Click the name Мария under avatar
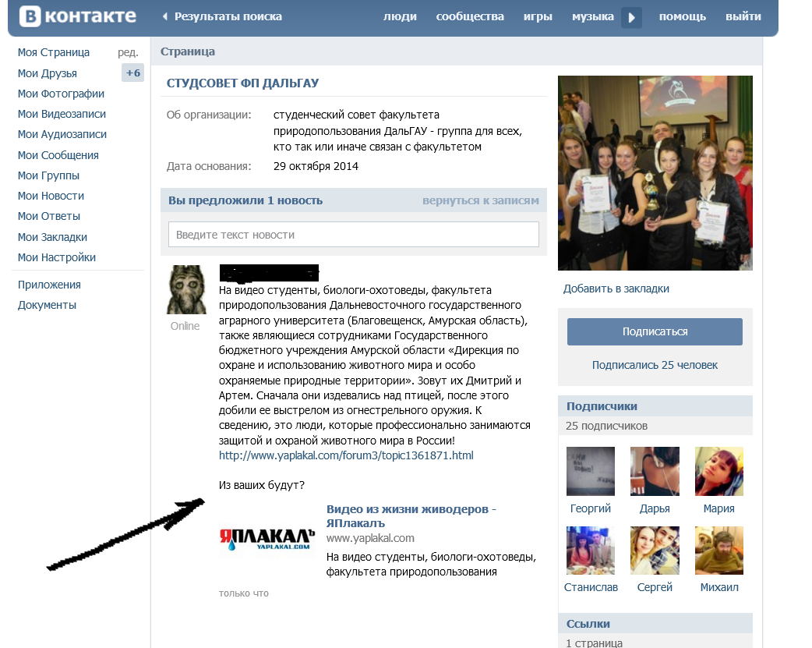The height and width of the screenshot is (648, 812). (718, 508)
